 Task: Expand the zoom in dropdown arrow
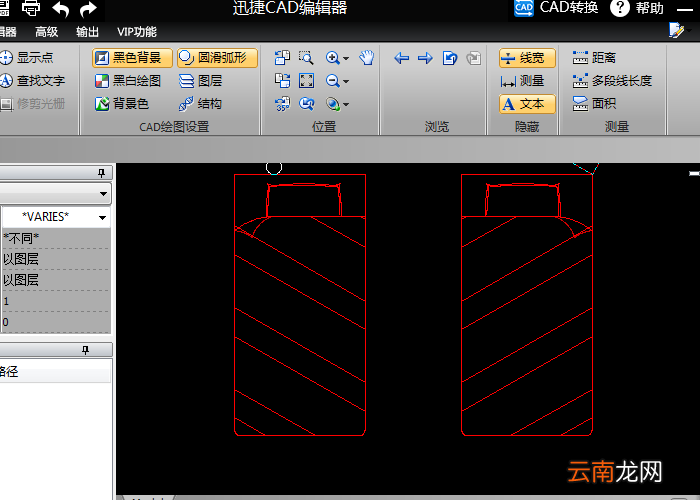[x=346, y=58]
